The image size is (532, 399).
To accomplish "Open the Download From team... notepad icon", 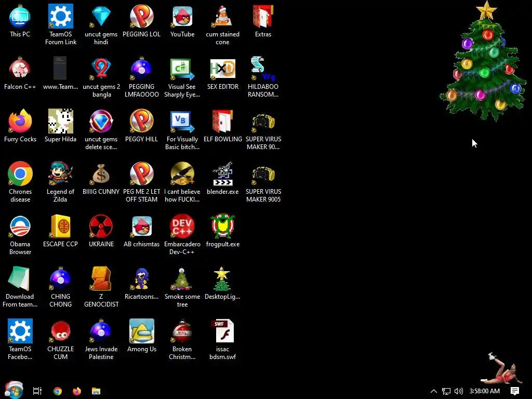I will pos(20,287).
